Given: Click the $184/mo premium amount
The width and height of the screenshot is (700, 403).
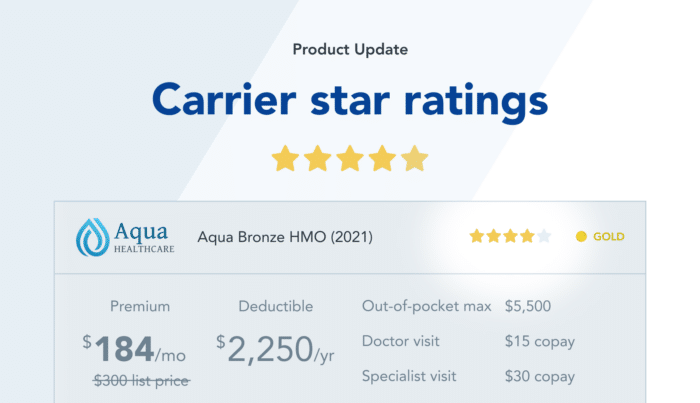Looking at the screenshot, I should [x=134, y=349].
